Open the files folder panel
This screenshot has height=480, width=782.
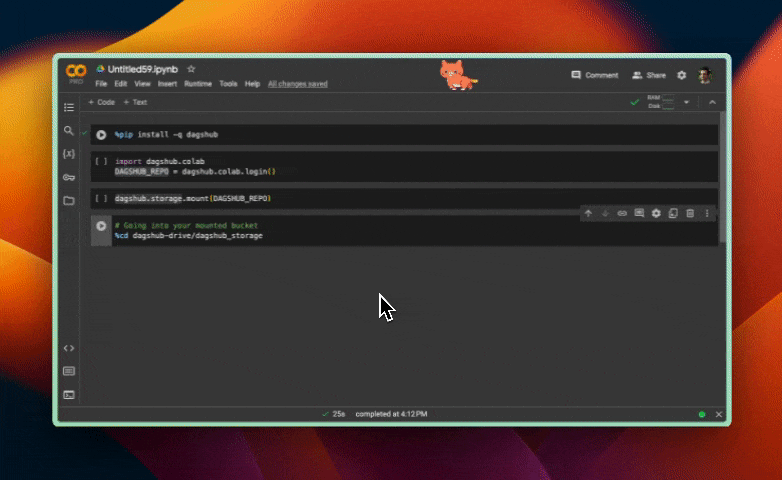[x=69, y=201]
